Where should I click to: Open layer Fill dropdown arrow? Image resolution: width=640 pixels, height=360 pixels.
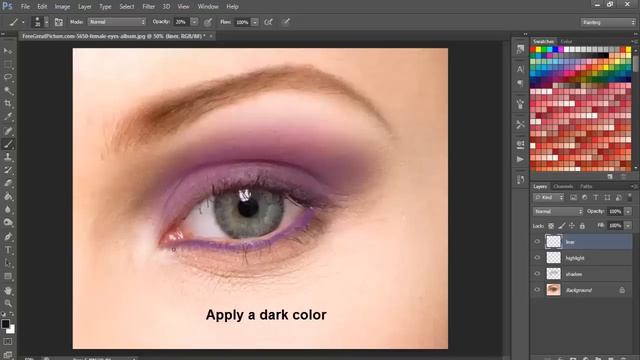point(628,225)
